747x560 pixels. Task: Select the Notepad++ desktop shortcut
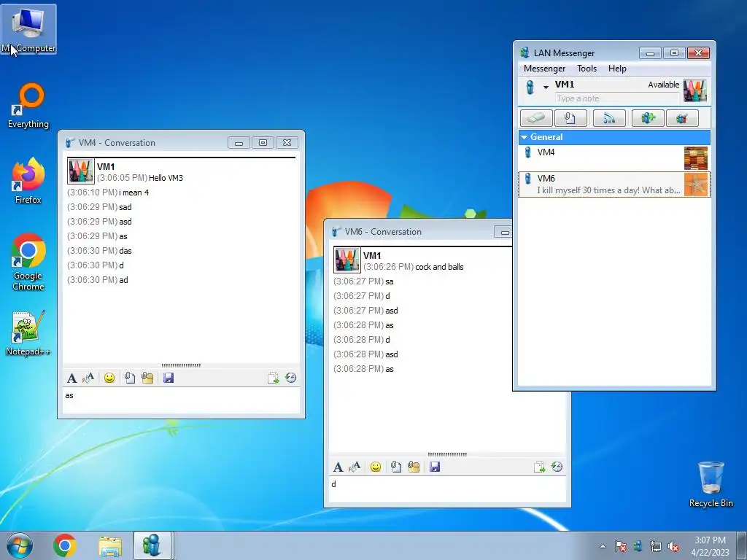coord(28,332)
